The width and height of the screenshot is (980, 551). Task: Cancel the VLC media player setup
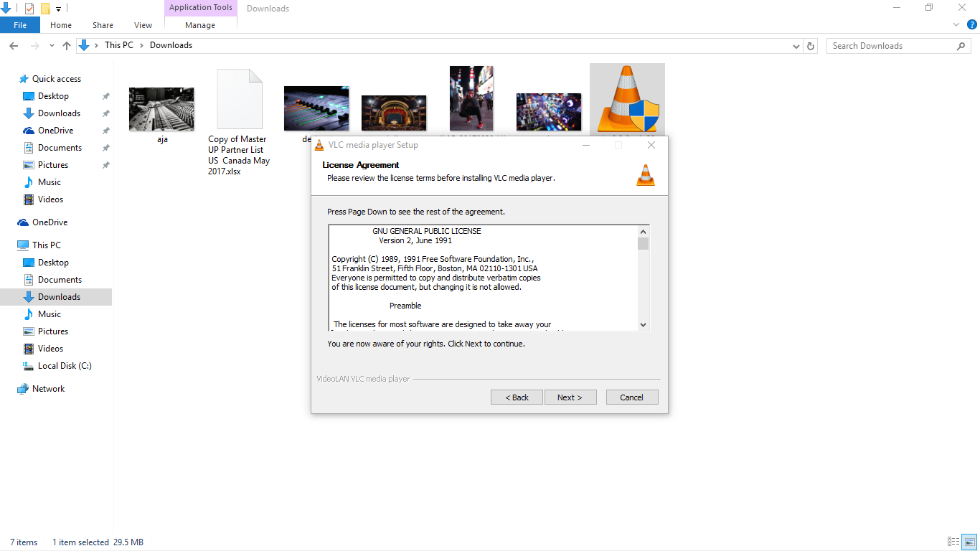632,397
